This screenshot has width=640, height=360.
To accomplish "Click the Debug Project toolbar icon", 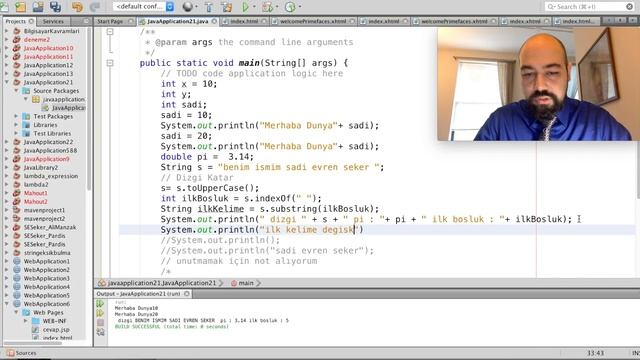I will 267,7.
